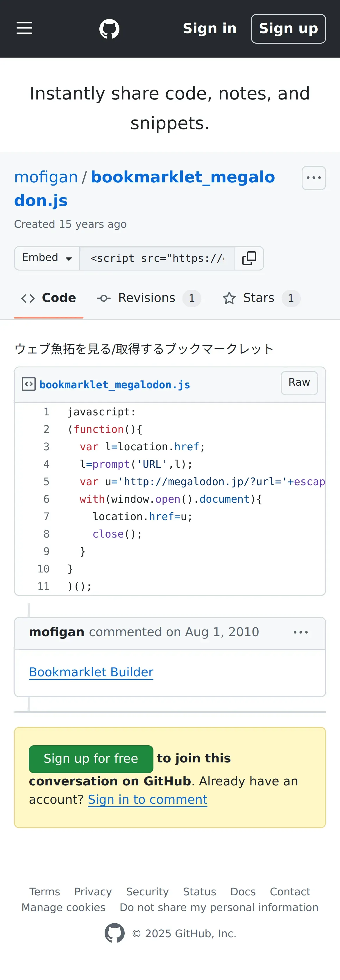
Task: Click the GitHub logo in footer
Action: (x=114, y=933)
